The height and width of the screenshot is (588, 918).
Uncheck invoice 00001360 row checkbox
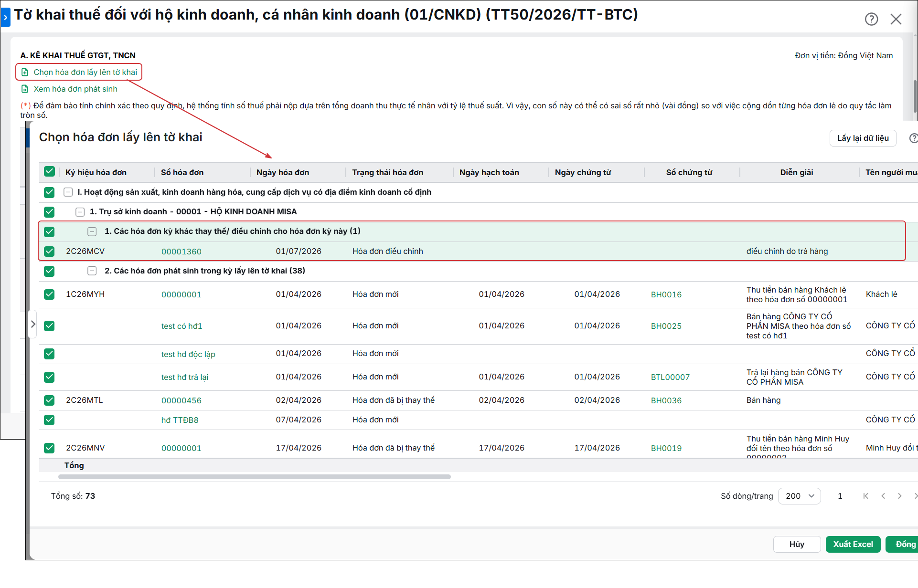(49, 251)
